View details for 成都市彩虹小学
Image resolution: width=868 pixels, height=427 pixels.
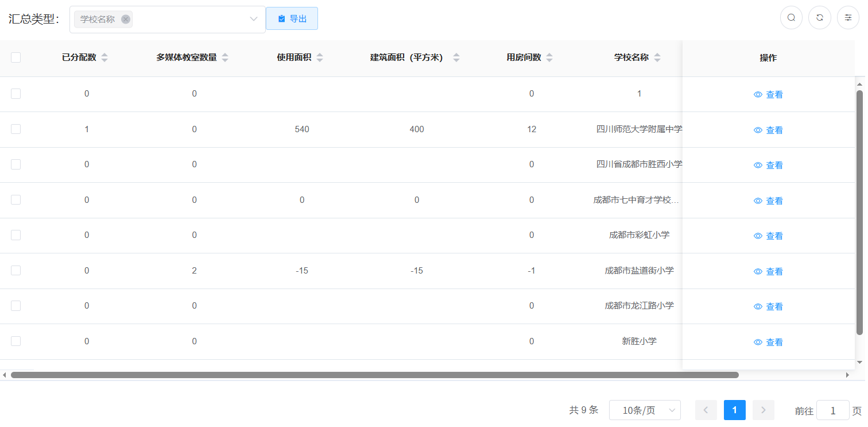(768, 236)
